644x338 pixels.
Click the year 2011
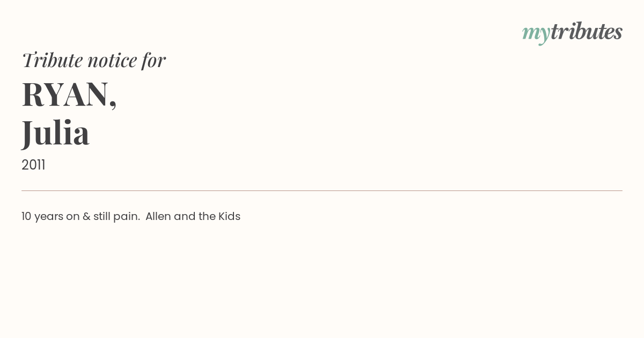coord(33,165)
